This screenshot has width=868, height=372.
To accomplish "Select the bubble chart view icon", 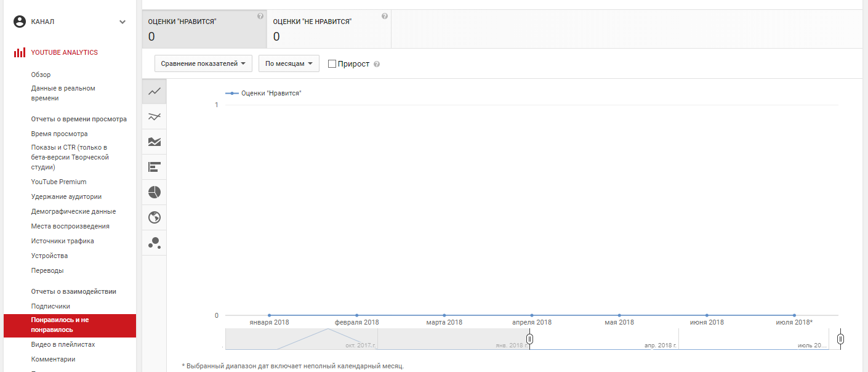I will point(154,243).
